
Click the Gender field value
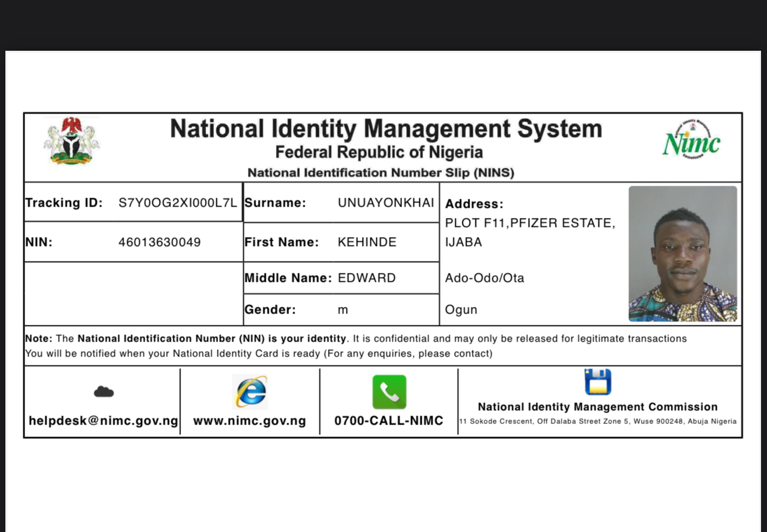[x=343, y=310]
